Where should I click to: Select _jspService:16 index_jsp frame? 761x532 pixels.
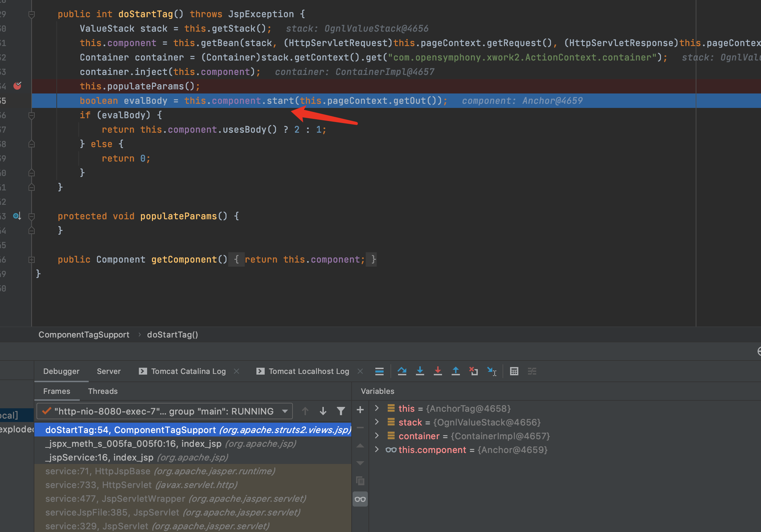click(193, 457)
